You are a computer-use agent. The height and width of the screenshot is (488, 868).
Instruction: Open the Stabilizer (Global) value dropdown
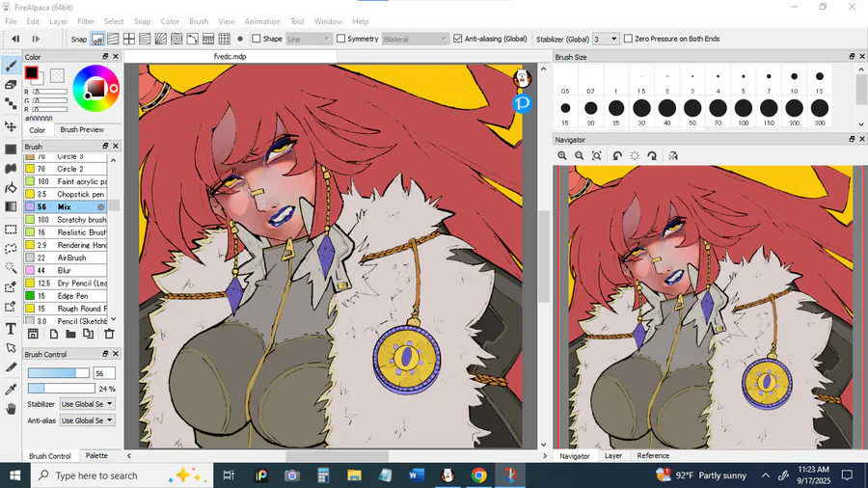point(605,39)
